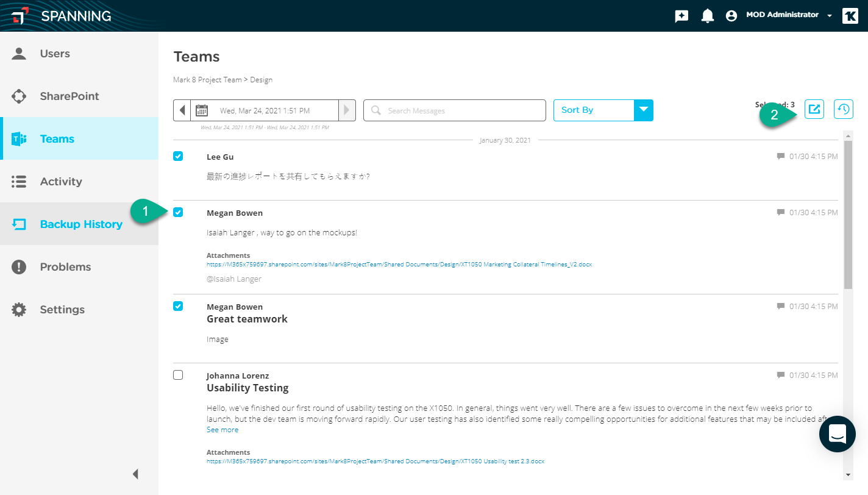The image size is (868, 495).
Task: Open Activity in the sidebar
Action: point(79,182)
